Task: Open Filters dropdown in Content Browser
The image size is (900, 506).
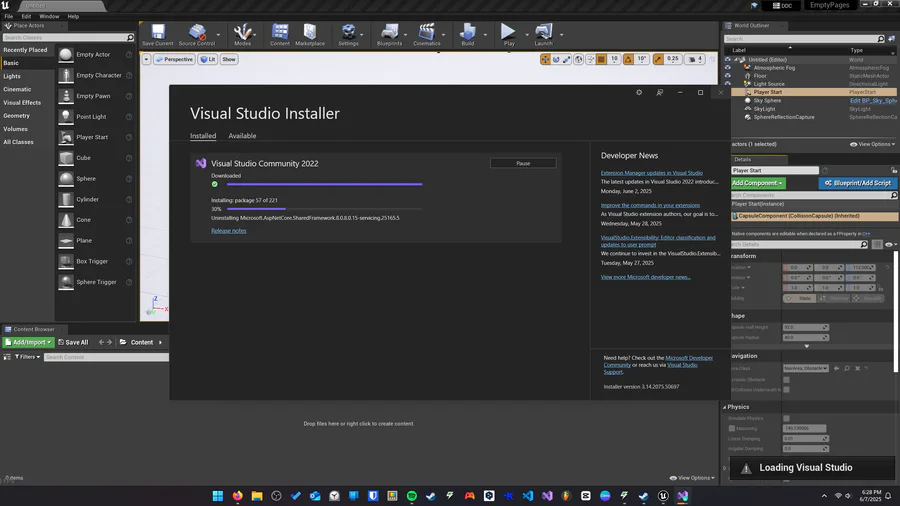Action: coord(27,357)
